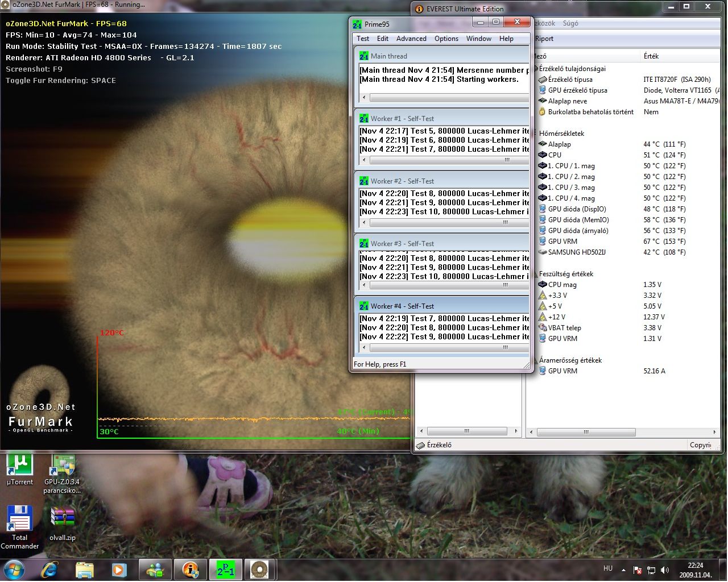Viewport: 728px width, 582px height.
Task: Click Mező column header in EVEREST
Action: (586, 56)
